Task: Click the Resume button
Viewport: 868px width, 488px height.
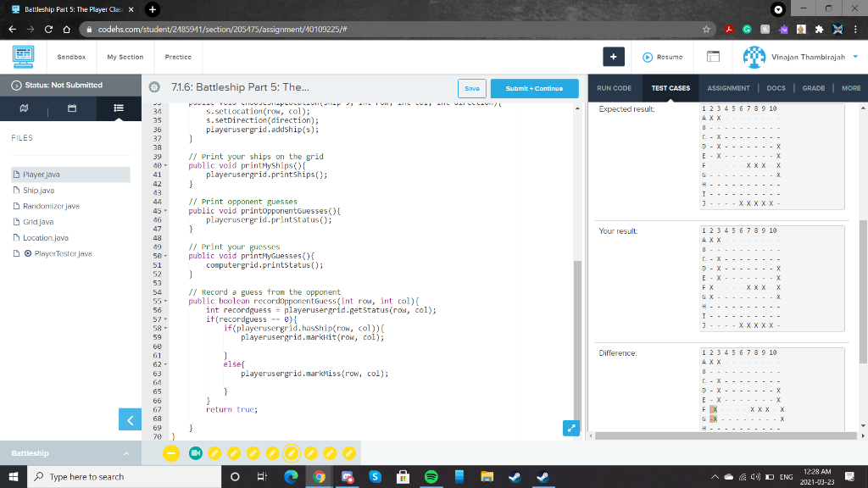Action: coord(663,57)
